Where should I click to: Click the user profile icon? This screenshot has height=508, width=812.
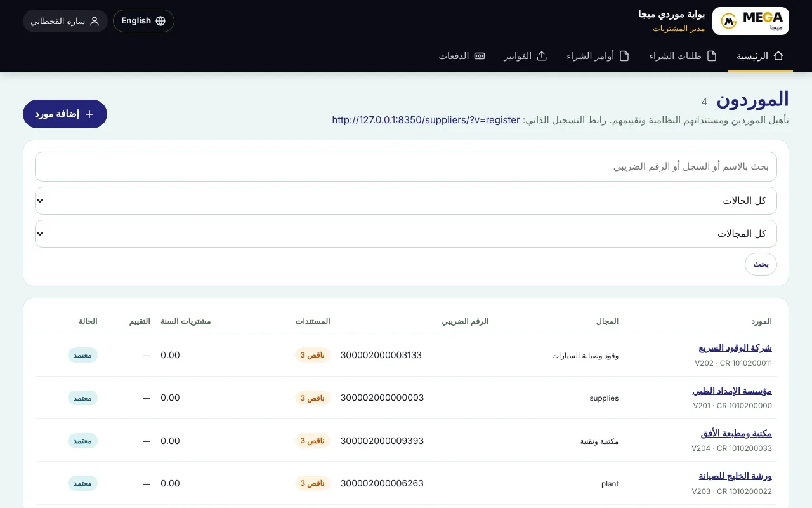pos(95,21)
